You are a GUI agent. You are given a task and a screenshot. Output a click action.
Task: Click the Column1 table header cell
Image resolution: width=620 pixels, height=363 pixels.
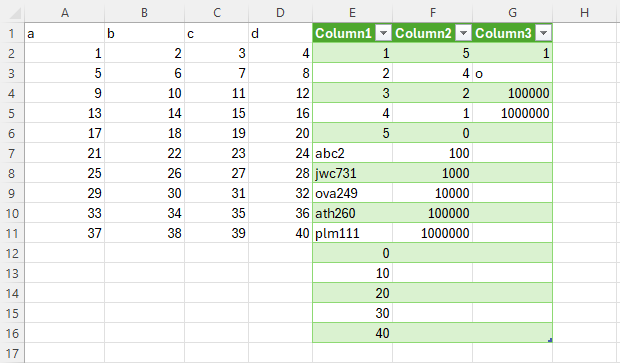(352, 33)
